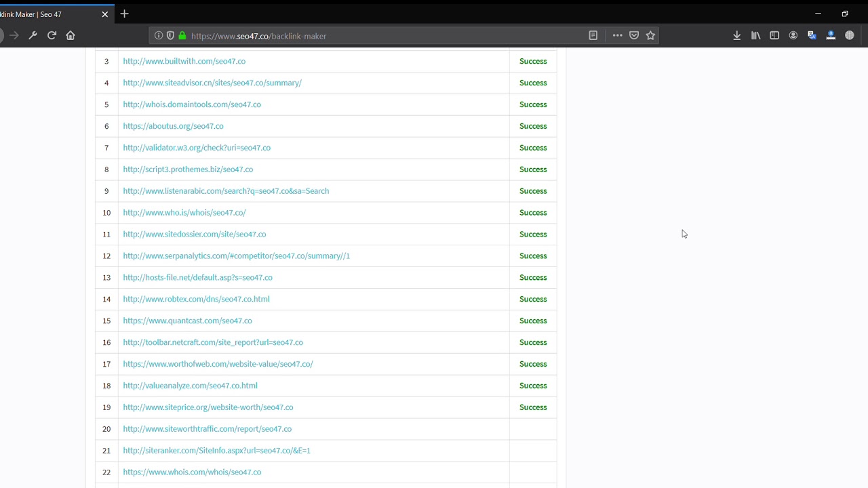The width and height of the screenshot is (868, 488).
Task: Open the toolbar.netcraft.com site report link
Action: 213,343
